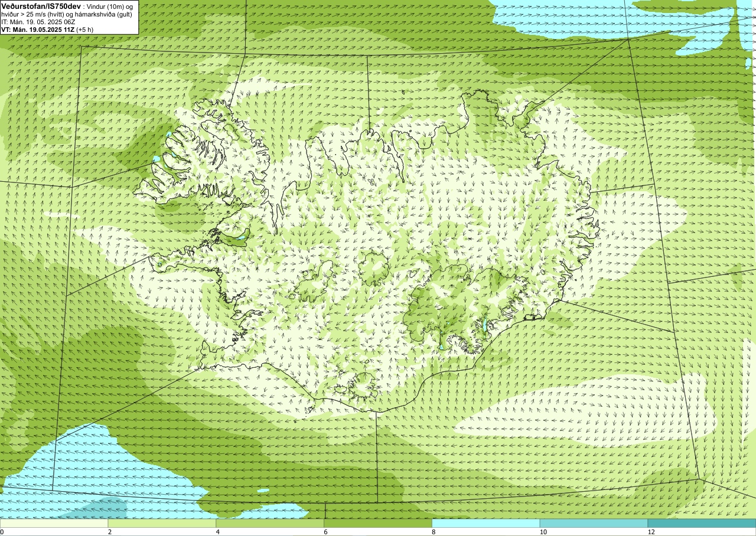This screenshot has height=536, width=756.
Task: Click the pale cream 0–2 m/s legend swatch
Action: pos(54,523)
